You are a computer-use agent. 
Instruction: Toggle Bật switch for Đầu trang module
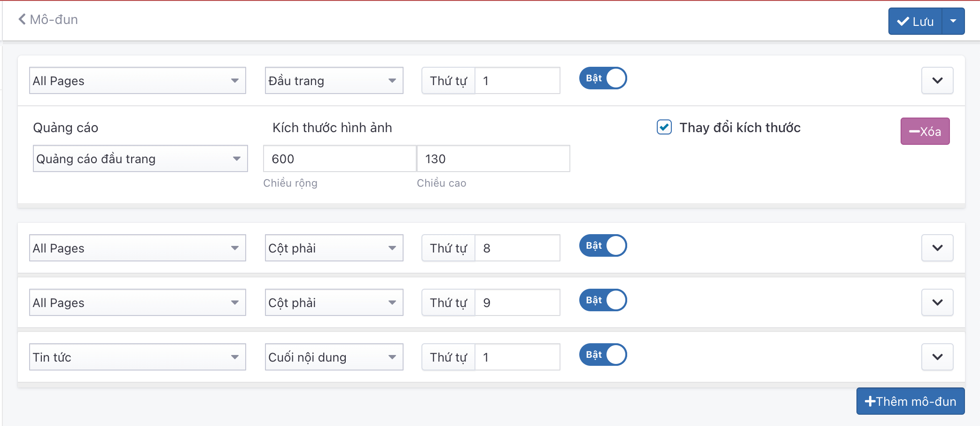[x=603, y=78]
